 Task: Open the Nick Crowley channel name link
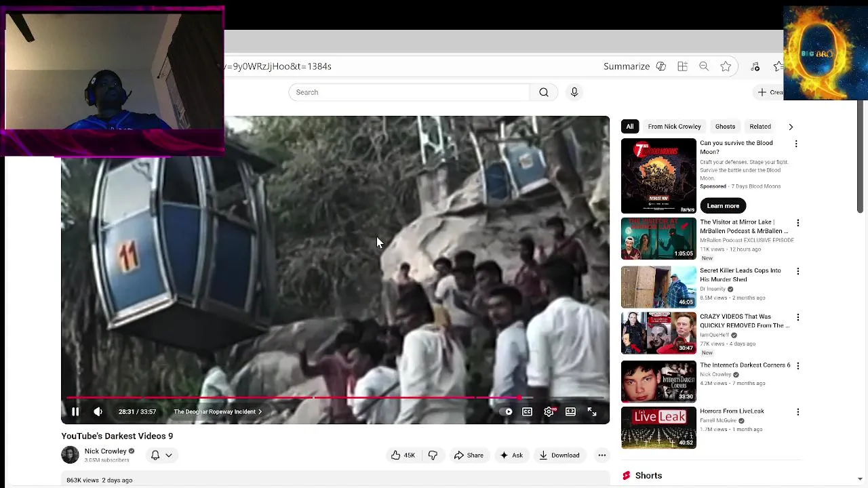105,451
